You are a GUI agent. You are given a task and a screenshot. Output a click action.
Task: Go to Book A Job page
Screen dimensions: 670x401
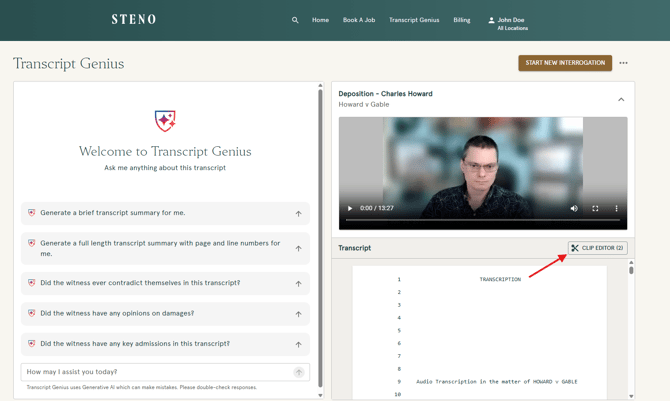click(x=359, y=20)
